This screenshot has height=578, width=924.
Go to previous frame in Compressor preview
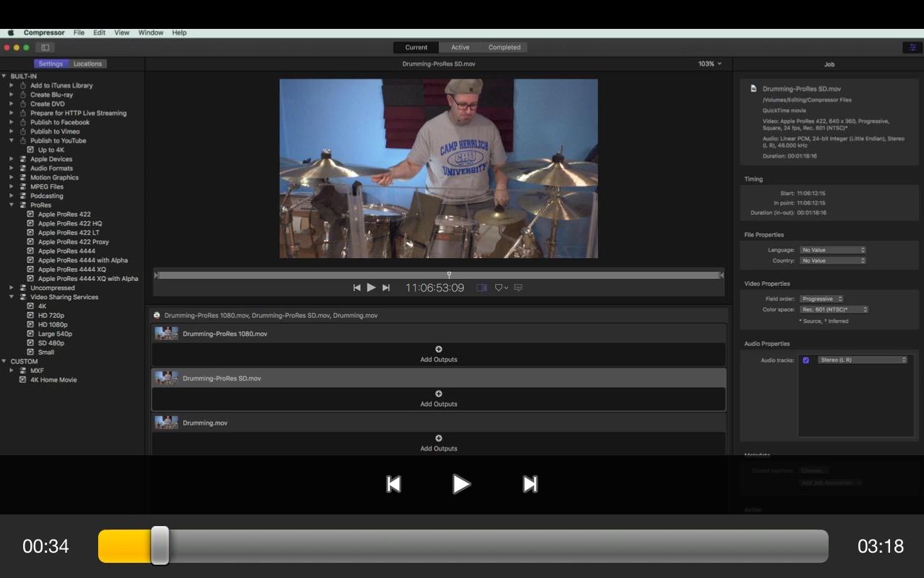[x=357, y=288]
